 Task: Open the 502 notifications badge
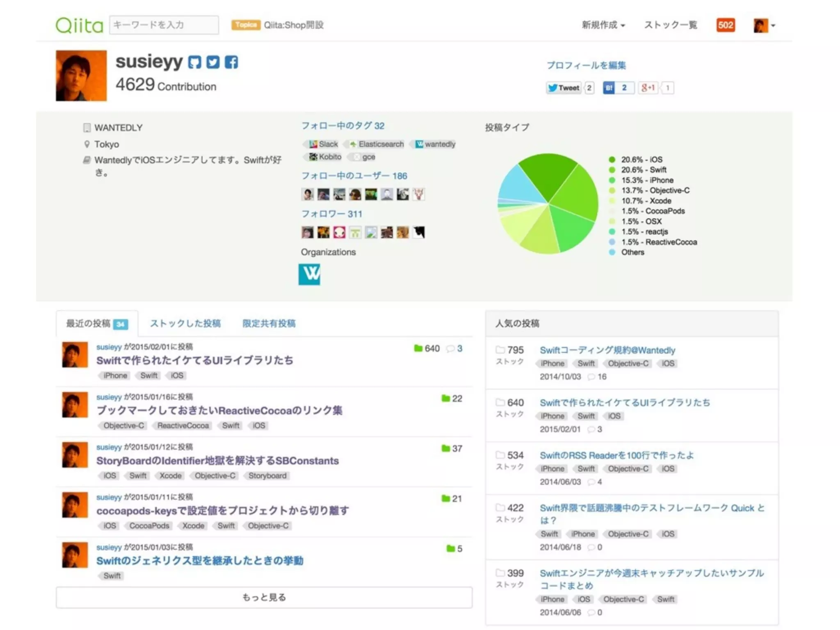pyautogui.click(x=725, y=25)
